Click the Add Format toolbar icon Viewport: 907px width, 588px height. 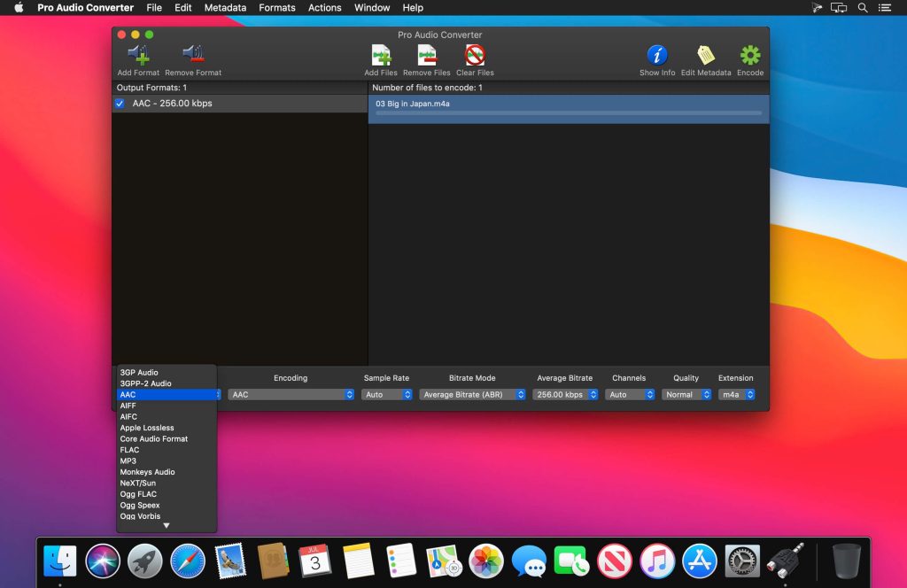[136, 53]
